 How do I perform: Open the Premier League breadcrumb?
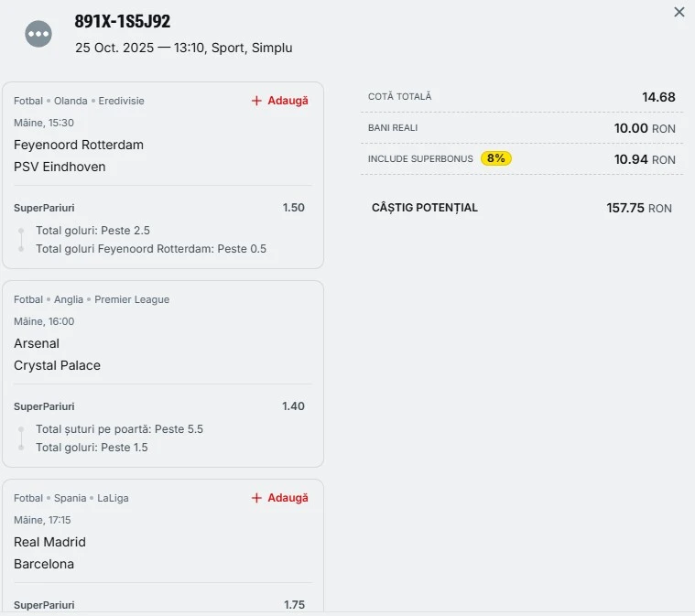132,299
